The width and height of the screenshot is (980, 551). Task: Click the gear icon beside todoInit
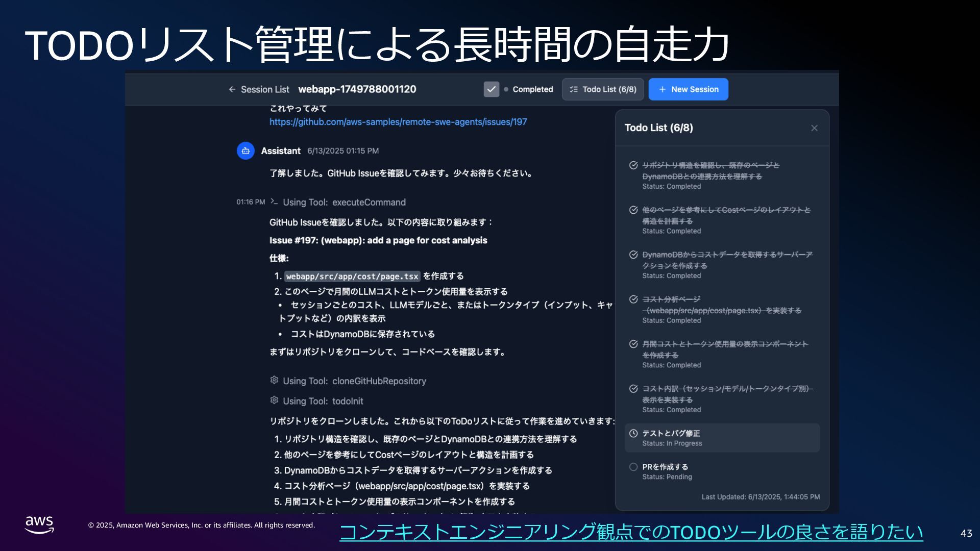point(274,400)
